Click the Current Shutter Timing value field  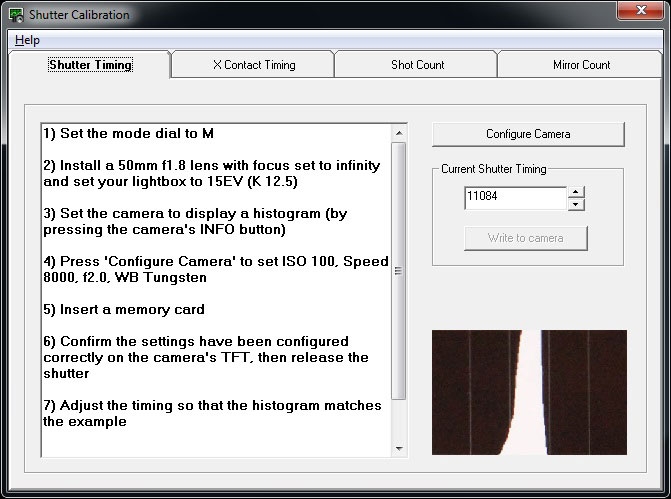(x=515, y=198)
